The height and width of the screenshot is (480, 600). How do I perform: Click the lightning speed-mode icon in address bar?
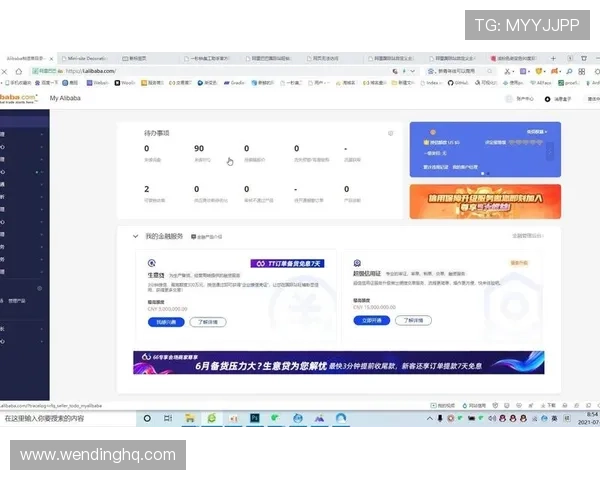coord(404,71)
